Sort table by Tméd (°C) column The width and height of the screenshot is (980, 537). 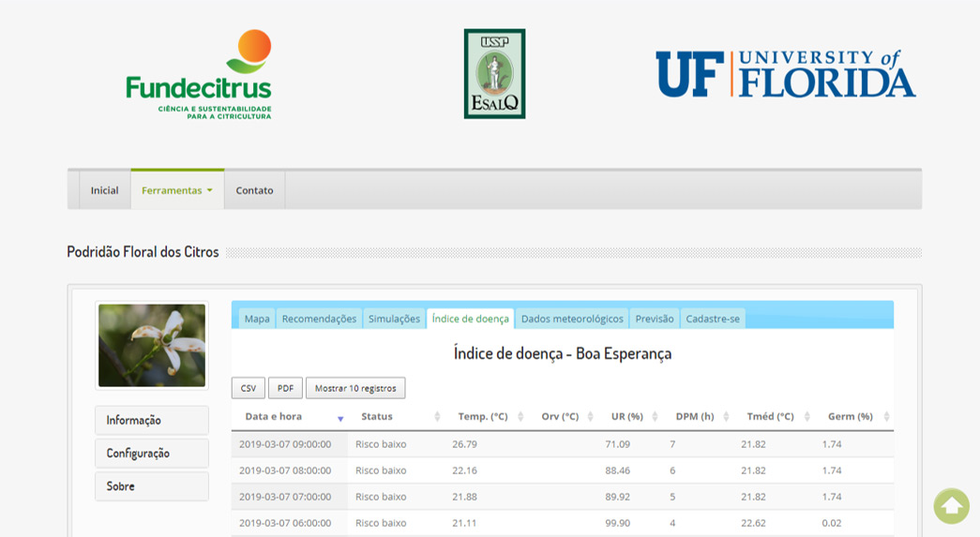pos(775,416)
